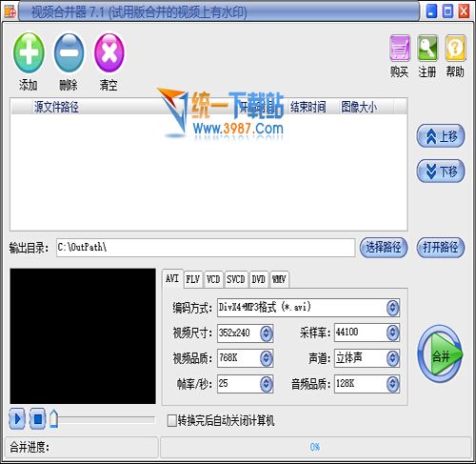Open the 购买 shopping cart icon
Screen dimensions: 476x464
pos(400,48)
